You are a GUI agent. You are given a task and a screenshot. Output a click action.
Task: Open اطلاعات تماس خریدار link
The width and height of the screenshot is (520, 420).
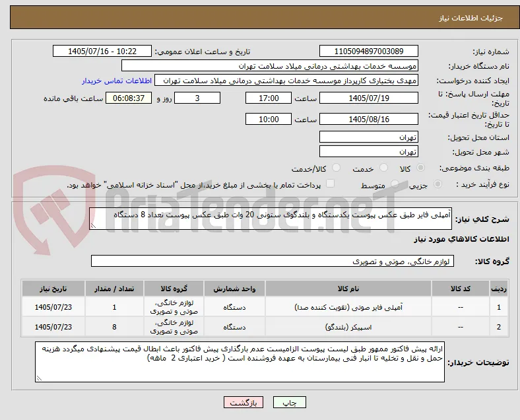[117, 81]
